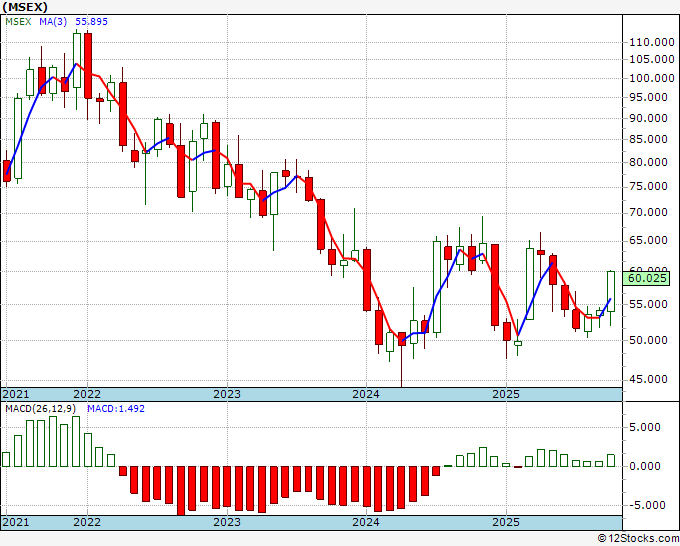Click 2023 on the MACD panel time axis
Image resolution: width=680 pixels, height=546 pixels.
point(227,522)
